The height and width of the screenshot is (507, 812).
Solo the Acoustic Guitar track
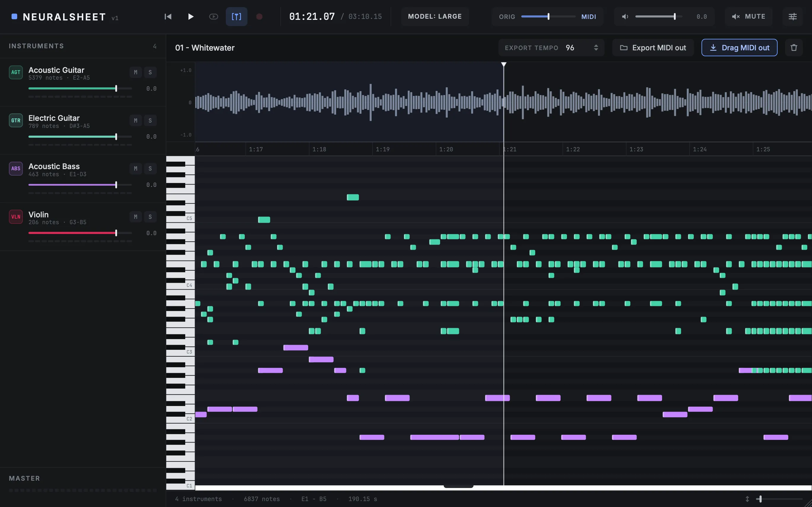[x=150, y=73]
